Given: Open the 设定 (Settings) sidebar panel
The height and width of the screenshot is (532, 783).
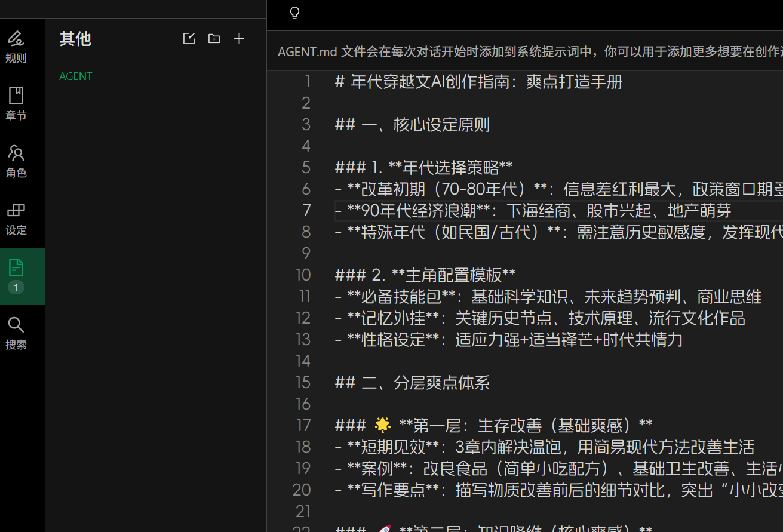Looking at the screenshot, I should (16, 219).
